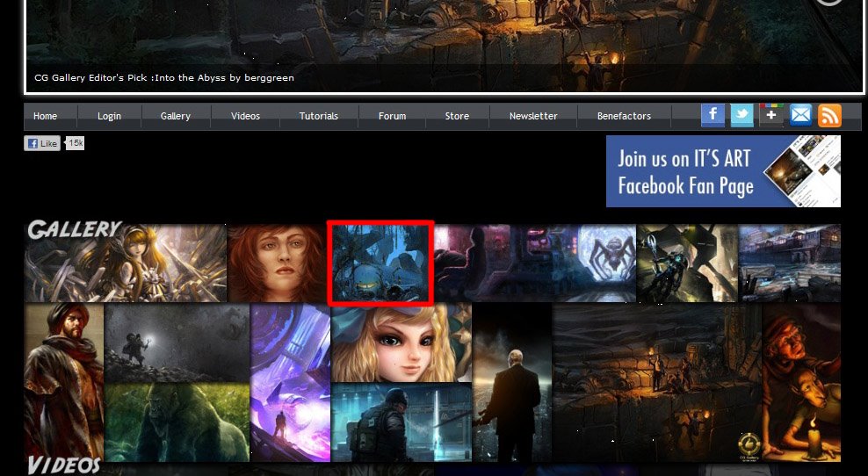Open the armored figure with staff thumbnail
This screenshot has height=476, width=868.
tap(687, 263)
